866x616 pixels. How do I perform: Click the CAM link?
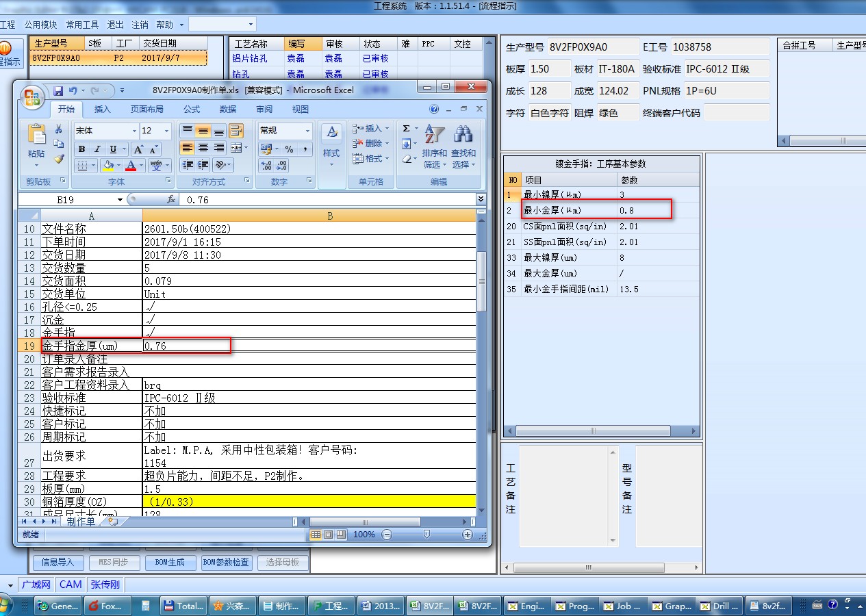click(x=71, y=585)
